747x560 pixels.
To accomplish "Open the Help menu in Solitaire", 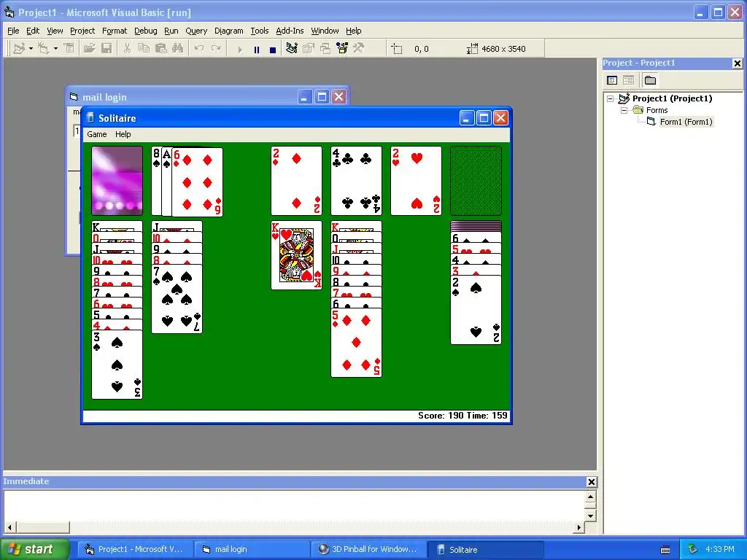I will point(123,134).
